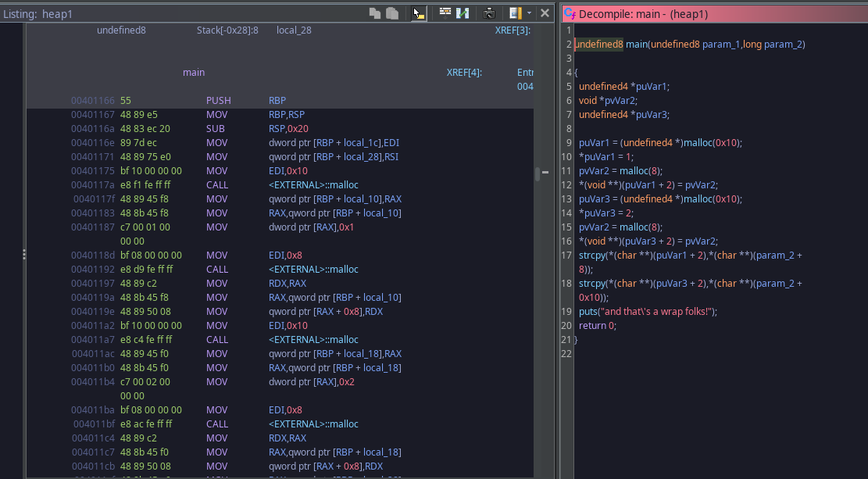868x479 pixels.
Task: Select address 004011cb in listing
Action: click(x=92, y=466)
